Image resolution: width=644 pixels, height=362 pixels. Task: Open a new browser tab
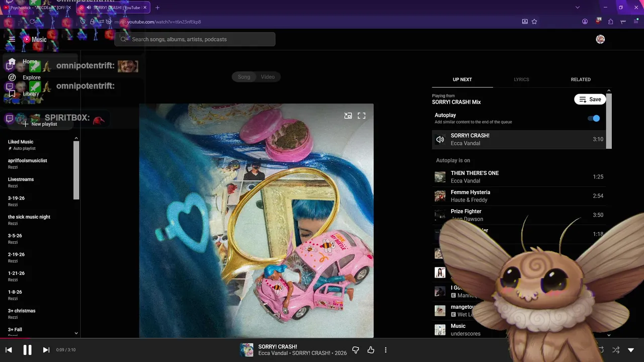coord(157,8)
